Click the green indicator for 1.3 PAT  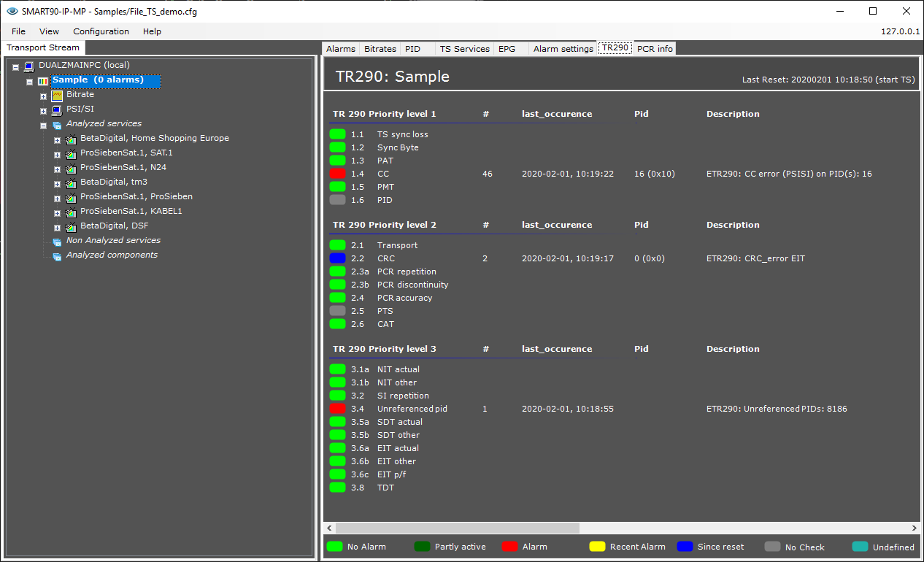coord(337,161)
